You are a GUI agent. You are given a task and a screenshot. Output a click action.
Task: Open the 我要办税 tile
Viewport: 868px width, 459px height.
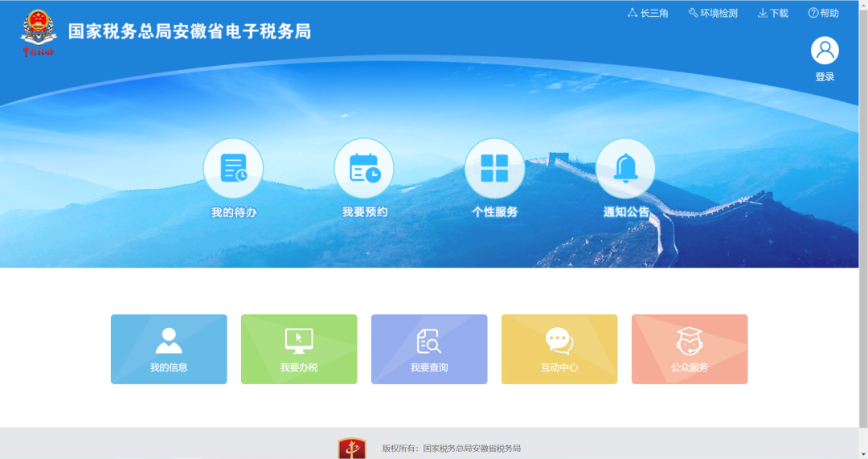tap(299, 350)
